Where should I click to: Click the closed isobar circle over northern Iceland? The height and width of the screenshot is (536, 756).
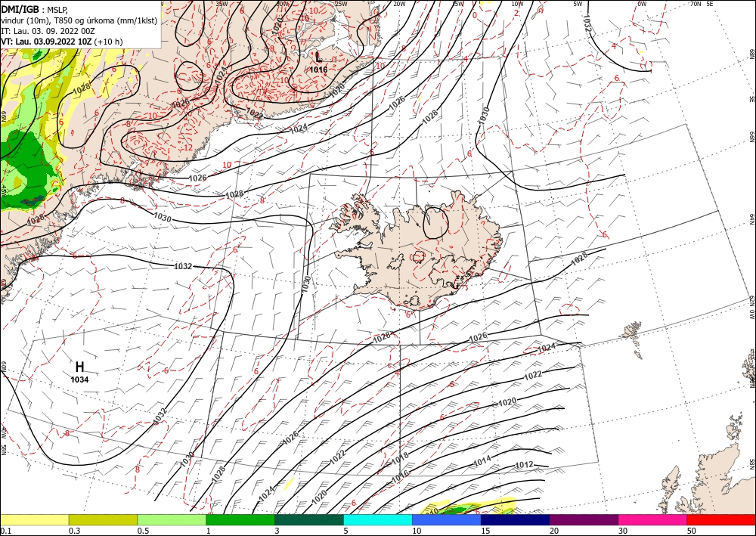click(x=435, y=223)
